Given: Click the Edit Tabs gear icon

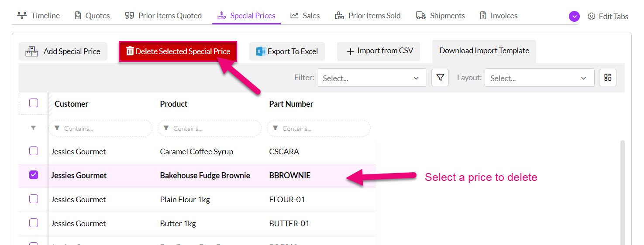Looking at the screenshot, I should [592, 16].
